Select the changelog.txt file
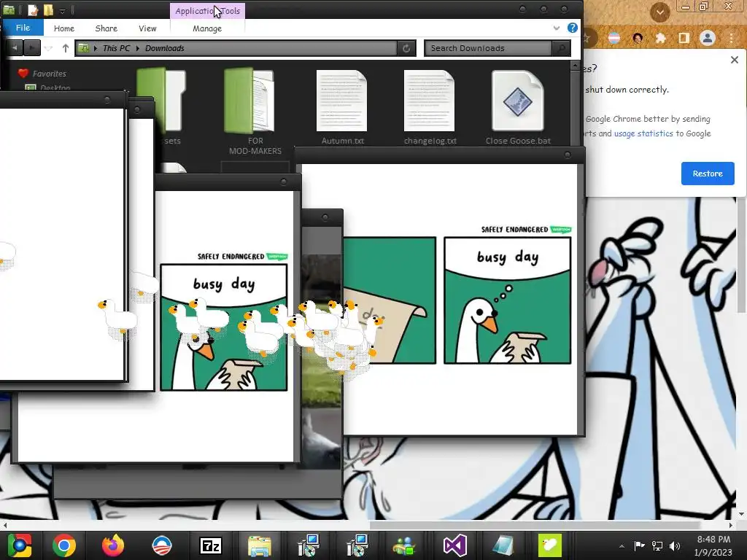This screenshot has height=560, width=747. coord(430,107)
